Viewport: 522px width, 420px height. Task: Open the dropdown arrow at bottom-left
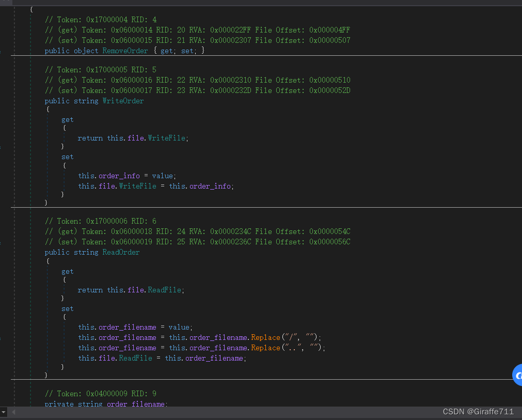[4, 412]
